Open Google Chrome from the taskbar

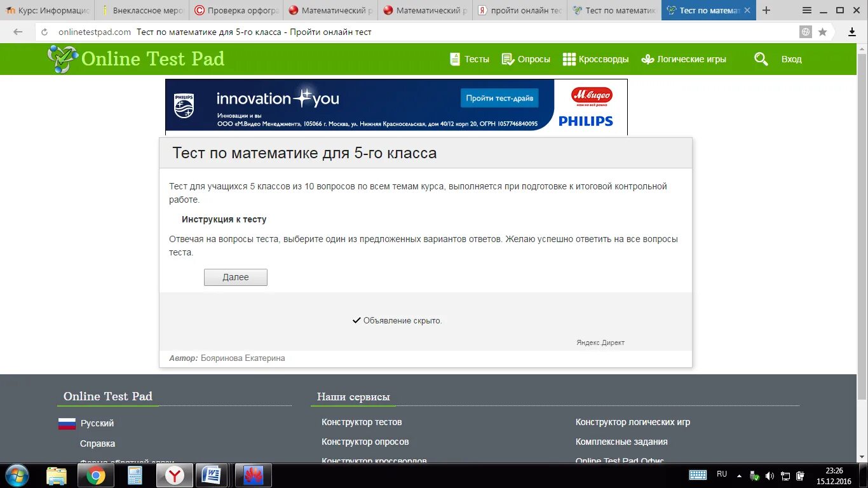click(x=96, y=475)
